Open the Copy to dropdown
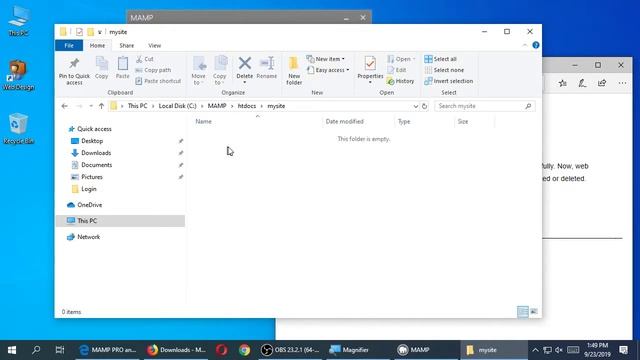This screenshot has height=360, width=640. click(220, 71)
